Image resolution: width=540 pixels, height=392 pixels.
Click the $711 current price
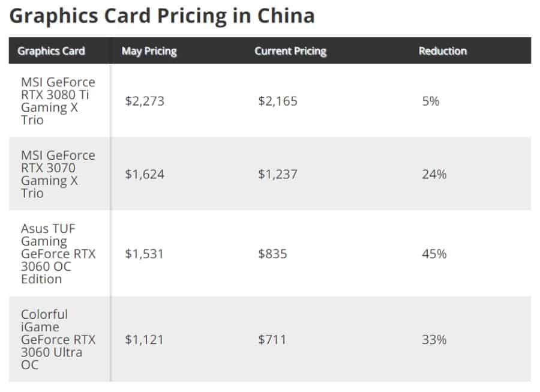click(x=272, y=339)
